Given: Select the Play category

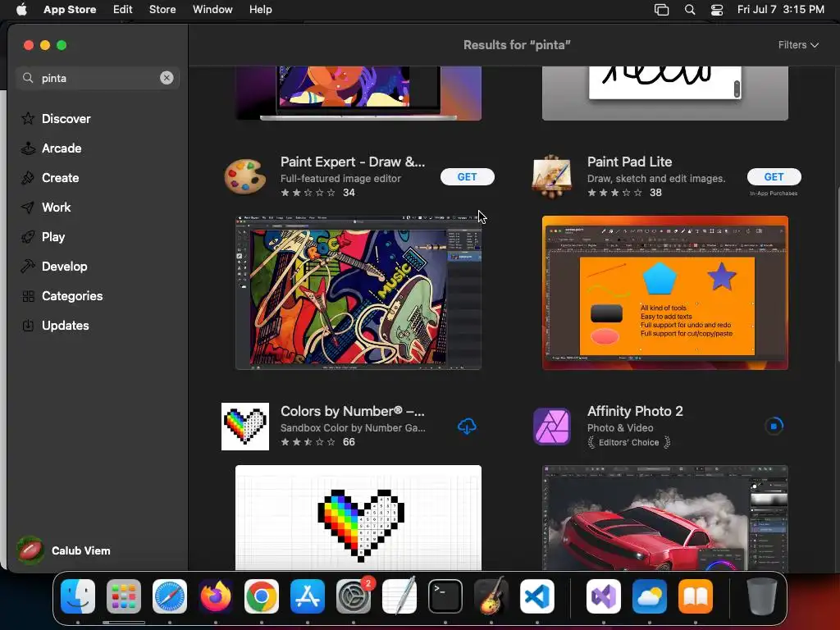Looking at the screenshot, I should pyautogui.click(x=53, y=236).
